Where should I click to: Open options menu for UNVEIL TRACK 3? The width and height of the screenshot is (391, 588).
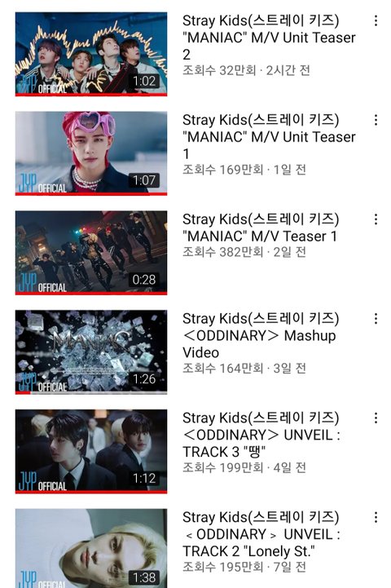(x=376, y=418)
